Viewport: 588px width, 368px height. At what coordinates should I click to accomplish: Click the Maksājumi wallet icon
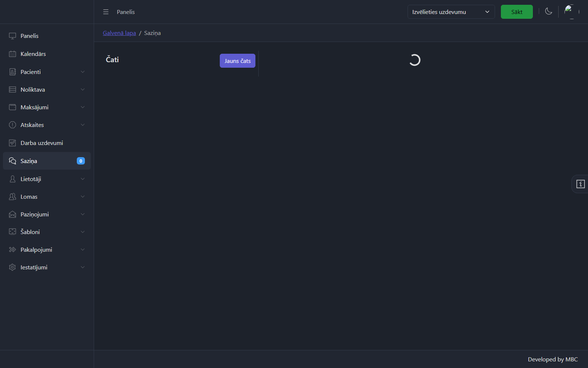point(12,107)
